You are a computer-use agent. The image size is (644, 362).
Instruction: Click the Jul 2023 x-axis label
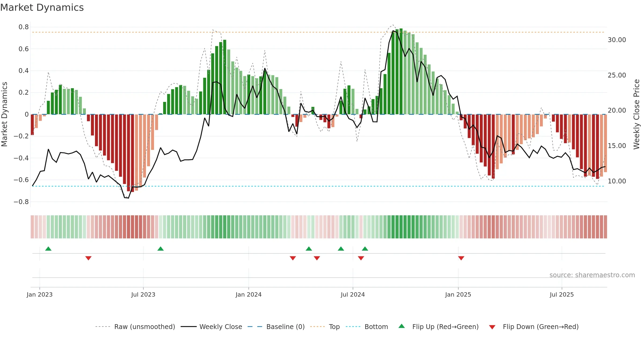click(143, 294)
